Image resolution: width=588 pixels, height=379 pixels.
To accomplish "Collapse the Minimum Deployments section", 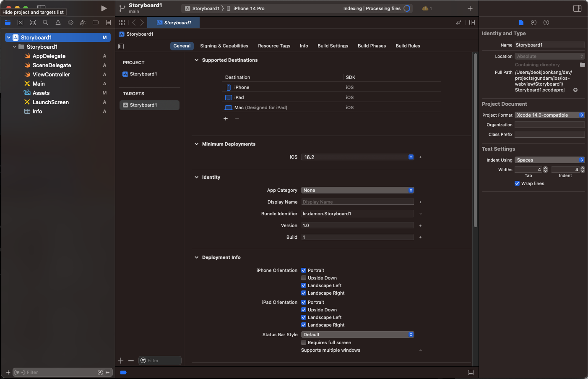I will [196, 144].
